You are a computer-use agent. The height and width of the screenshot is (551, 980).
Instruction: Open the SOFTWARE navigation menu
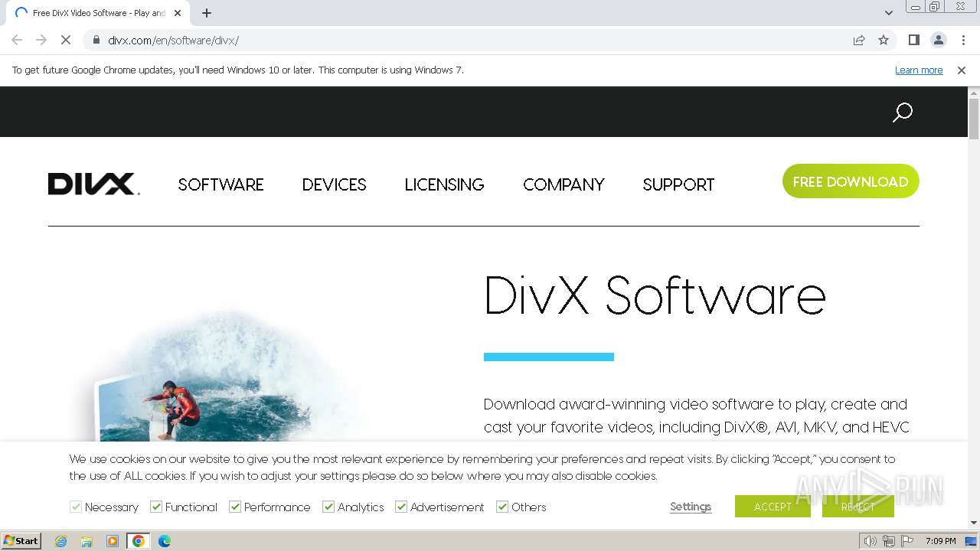click(x=220, y=184)
